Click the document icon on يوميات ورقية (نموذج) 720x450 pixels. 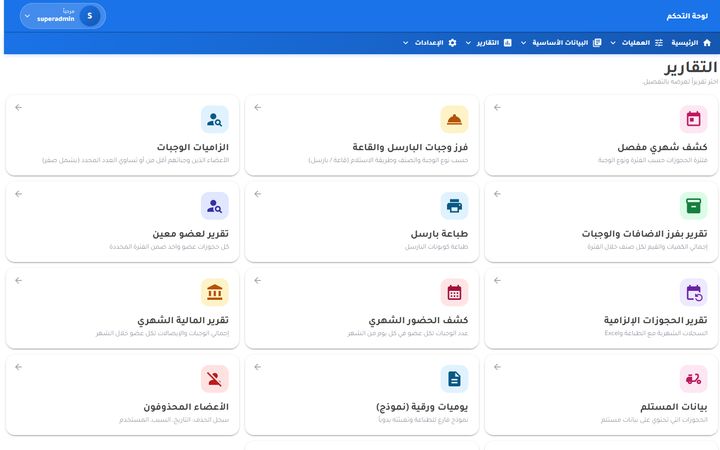pyautogui.click(x=454, y=379)
